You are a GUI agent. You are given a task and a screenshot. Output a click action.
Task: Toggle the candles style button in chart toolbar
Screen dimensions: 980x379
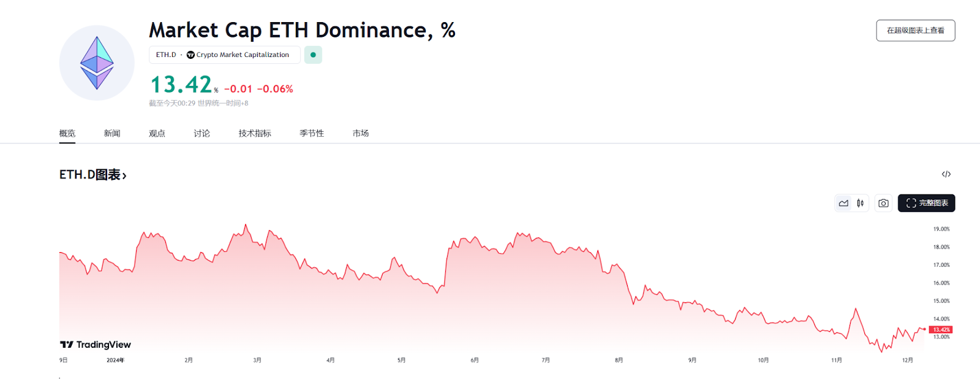click(861, 203)
